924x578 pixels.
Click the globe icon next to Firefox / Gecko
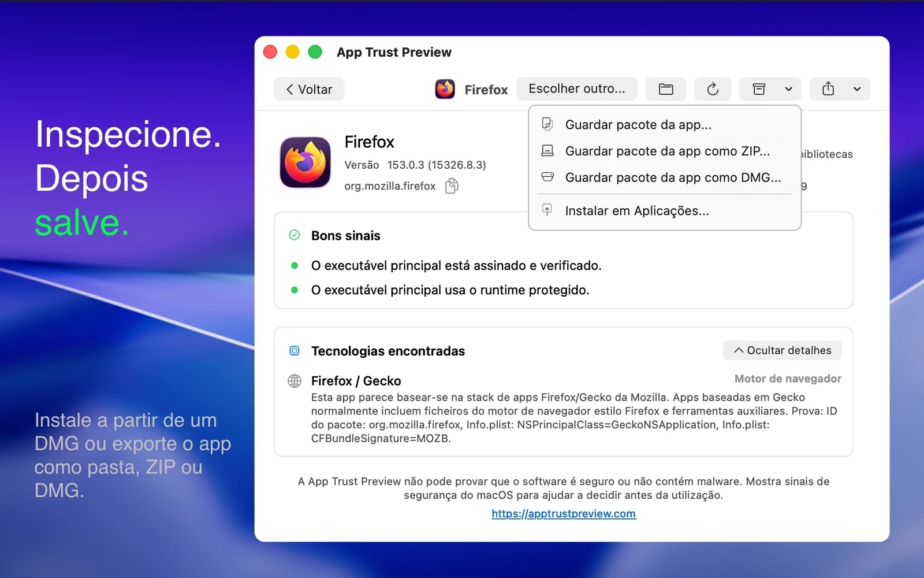point(295,381)
